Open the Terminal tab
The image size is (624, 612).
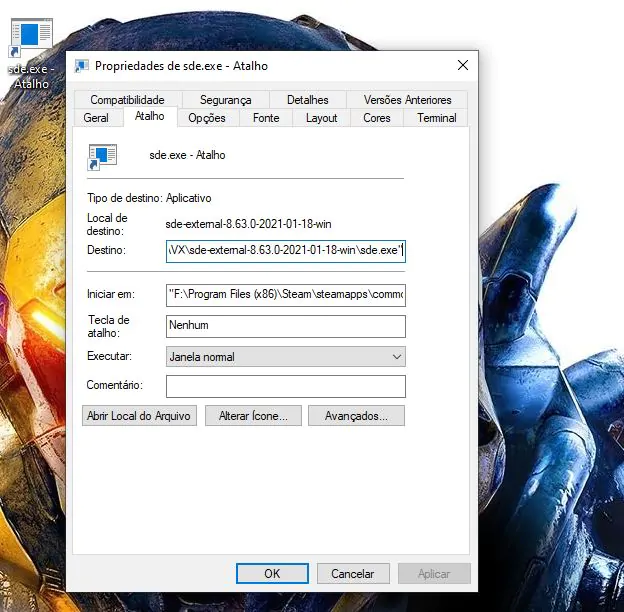click(437, 118)
